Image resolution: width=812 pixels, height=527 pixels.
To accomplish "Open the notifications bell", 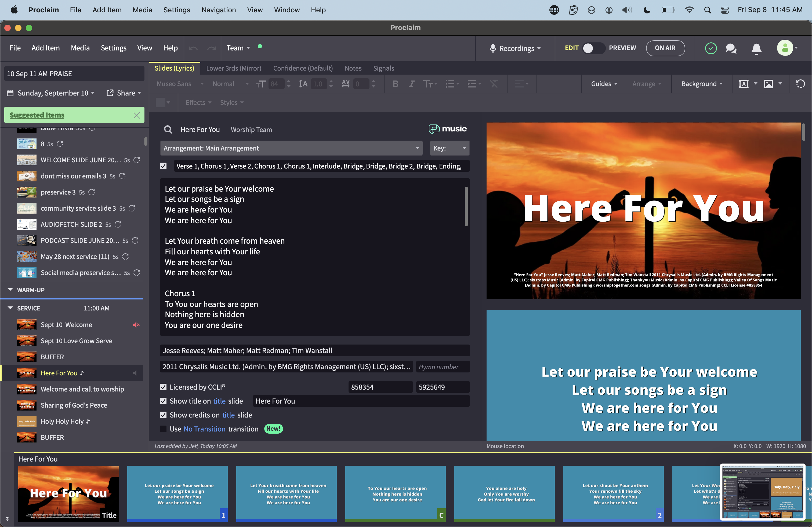I will (x=756, y=49).
